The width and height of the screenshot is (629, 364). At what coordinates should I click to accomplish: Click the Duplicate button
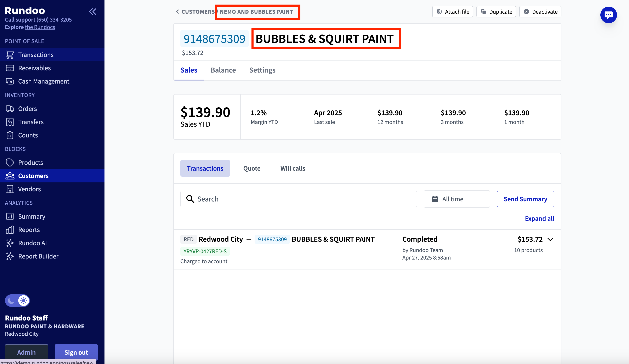point(496,11)
